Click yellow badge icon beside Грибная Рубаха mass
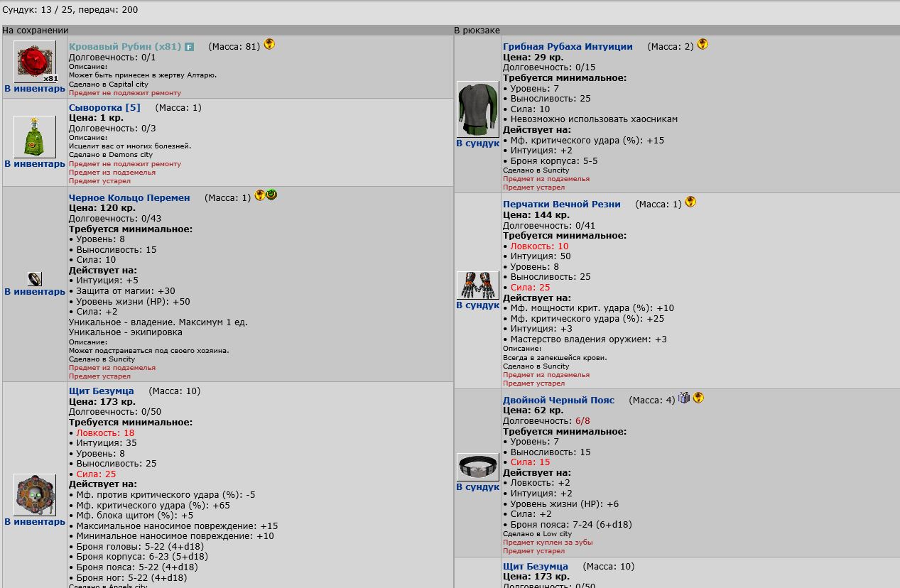The width and height of the screenshot is (900, 588). (x=703, y=44)
